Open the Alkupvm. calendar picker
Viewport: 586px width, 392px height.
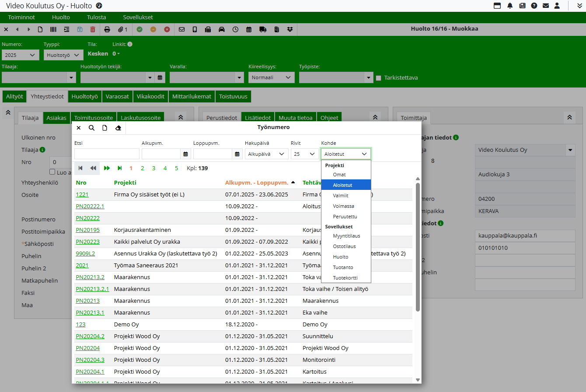186,154
